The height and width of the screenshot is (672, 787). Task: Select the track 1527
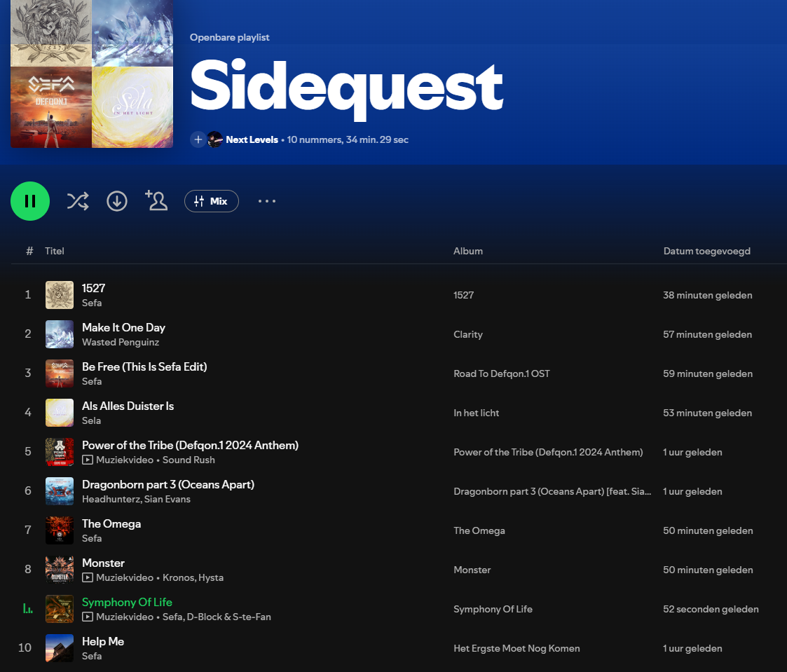click(x=93, y=288)
